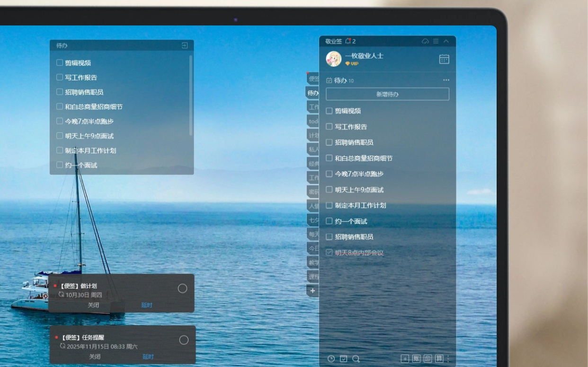Open the reminder bell notifications

pyautogui.click(x=348, y=41)
